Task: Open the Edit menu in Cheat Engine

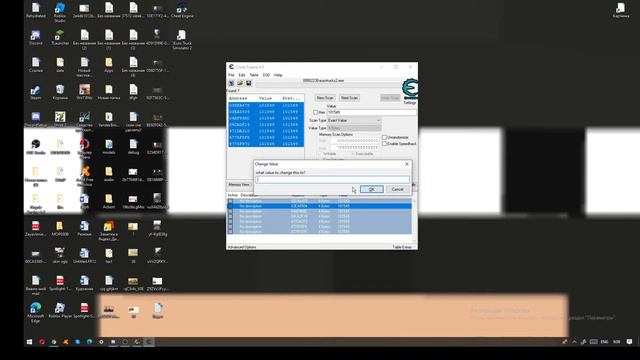Action: pyautogui.click(x=242, y=75)
